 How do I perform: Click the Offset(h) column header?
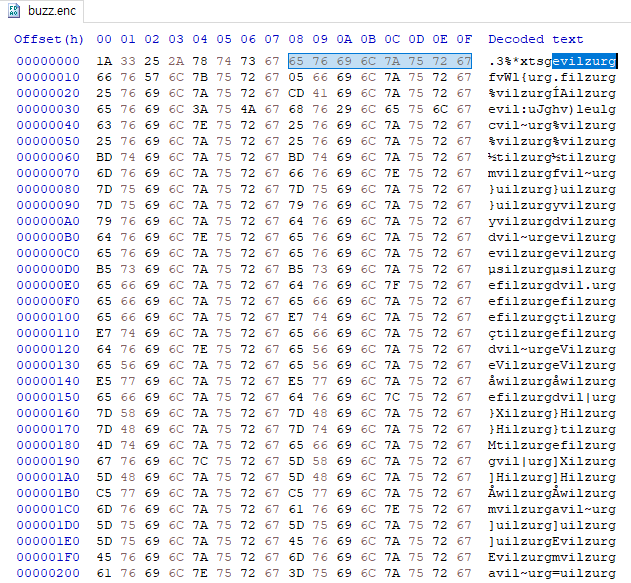49,39
